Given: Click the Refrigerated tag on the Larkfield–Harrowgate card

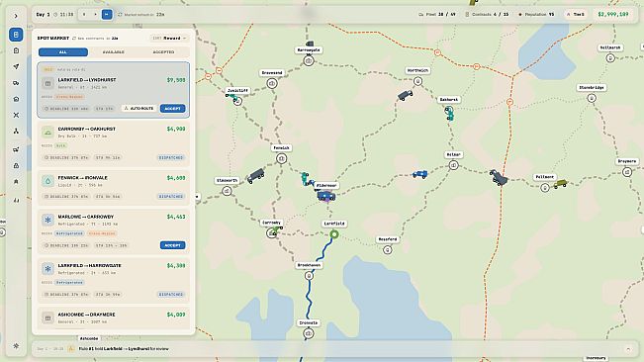Looking at the screenshot, I should pyautogui.click(x=69, y=282).
